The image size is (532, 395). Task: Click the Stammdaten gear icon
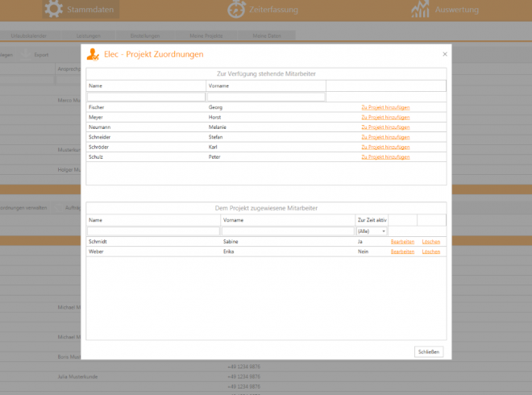53,10
